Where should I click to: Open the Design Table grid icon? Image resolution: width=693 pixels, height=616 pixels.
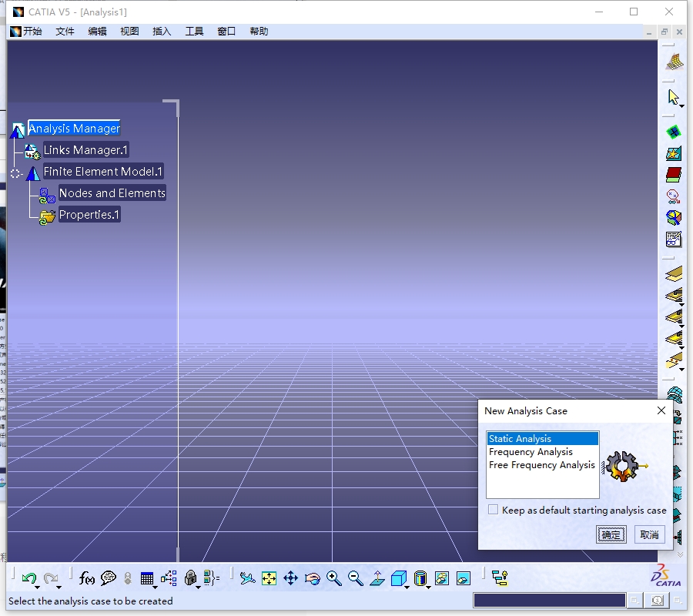coord(147,578)
